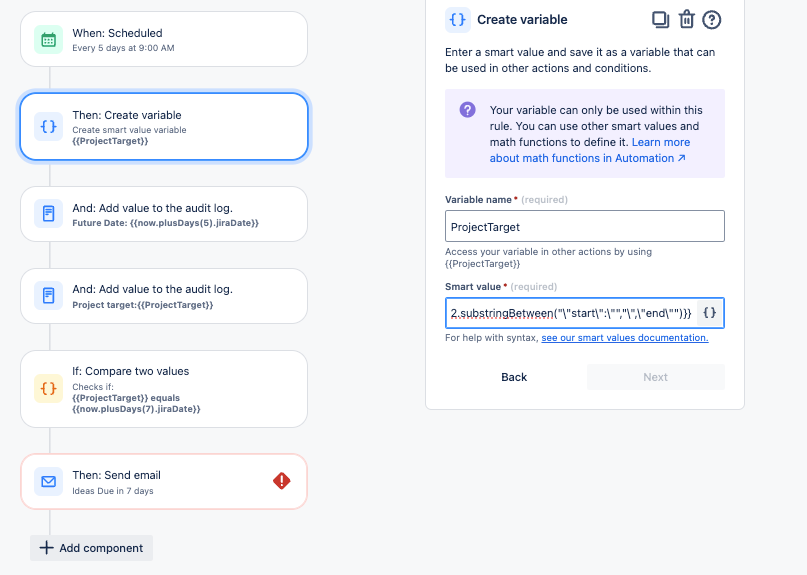Click the purple info question icon
The height and width of the screenshot is (575, 807).
467,110
